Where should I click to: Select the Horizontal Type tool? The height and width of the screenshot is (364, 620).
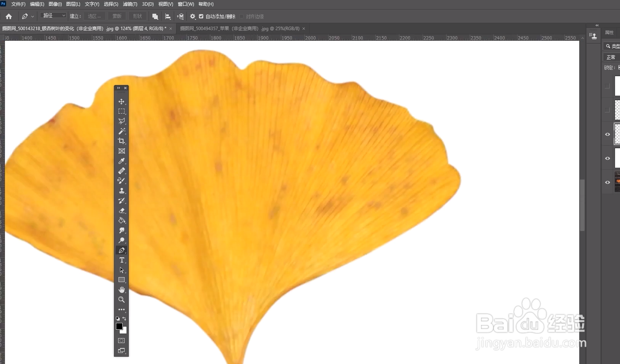(122, 260)
